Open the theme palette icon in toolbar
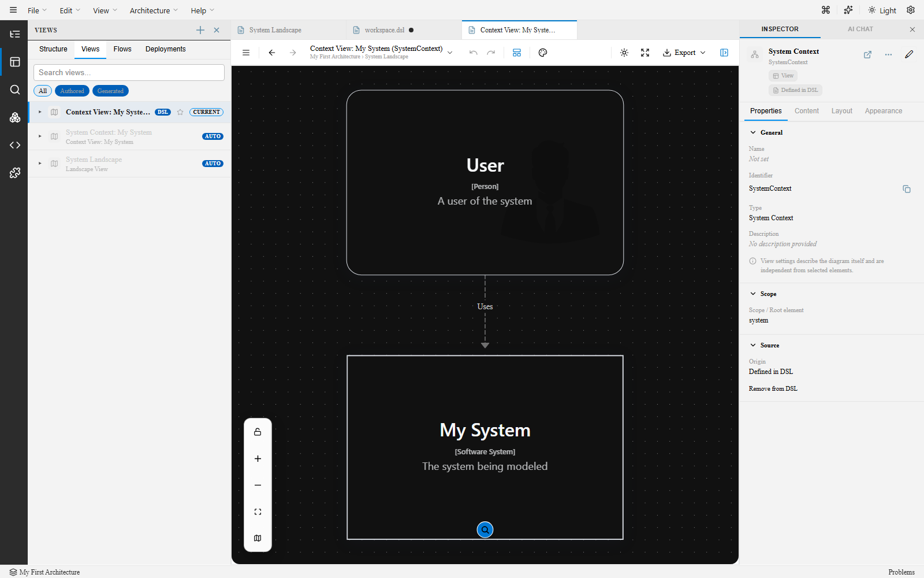 (543, 53)
